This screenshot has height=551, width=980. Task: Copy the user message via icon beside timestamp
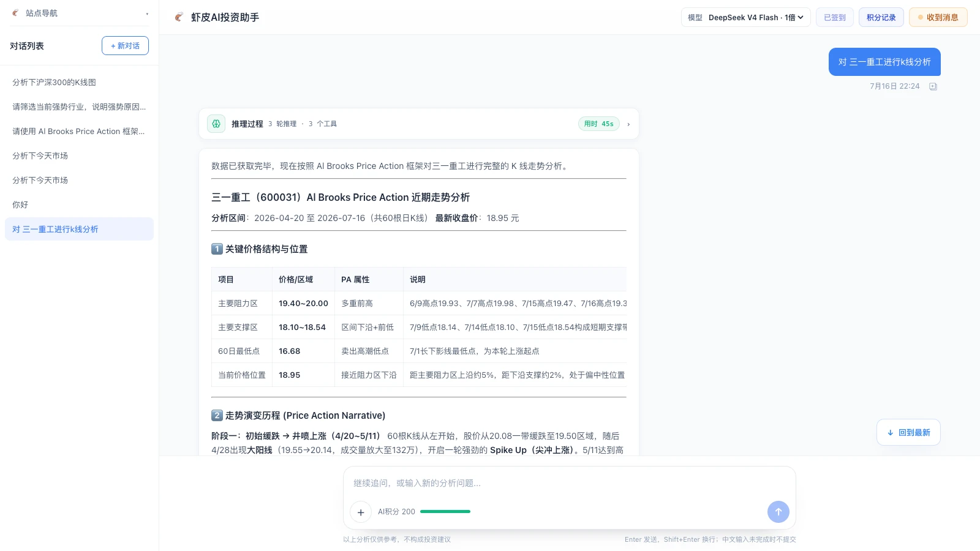click(x=933, y=86)
